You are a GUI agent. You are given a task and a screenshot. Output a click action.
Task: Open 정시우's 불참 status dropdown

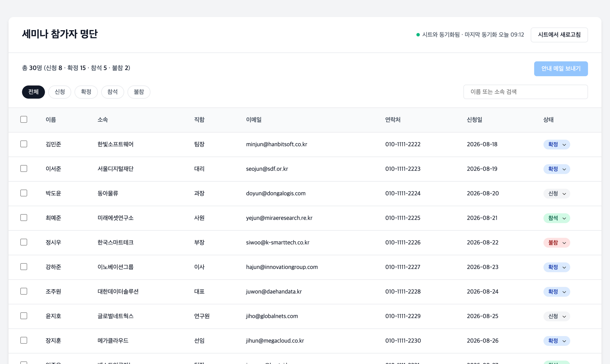(557, 243)
